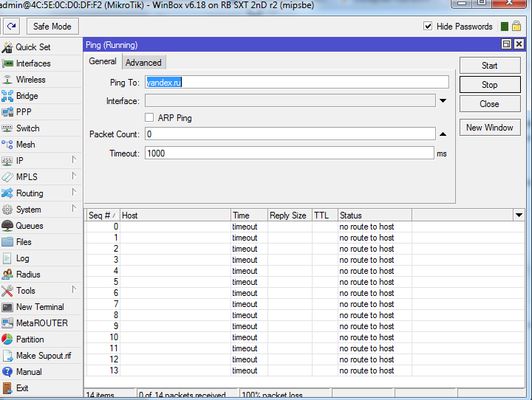Click the Tools wrench icon
The width and height of the screenshot is (532, 400).
coord(7,291)
